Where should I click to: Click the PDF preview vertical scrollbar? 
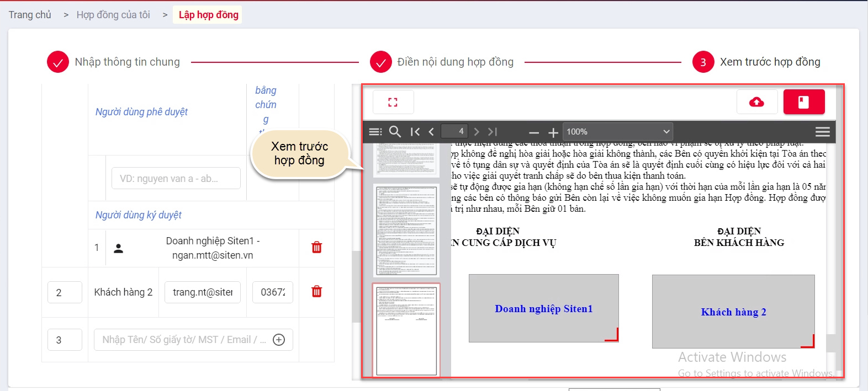click(x=831, y=342)
